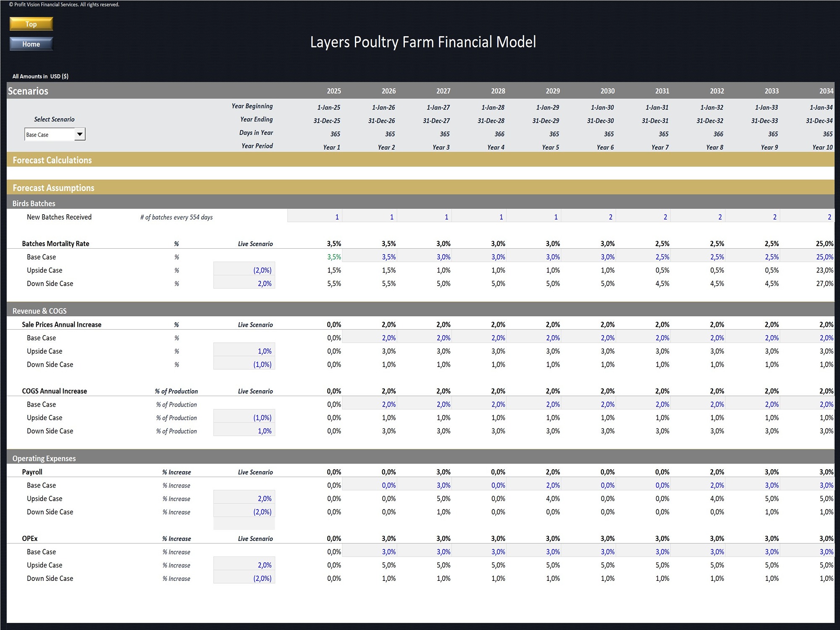The height and width of the screenshot is (630, 840).
Task: Click Days in Year value 366 for 2028
Action: (x=499, y=134)
